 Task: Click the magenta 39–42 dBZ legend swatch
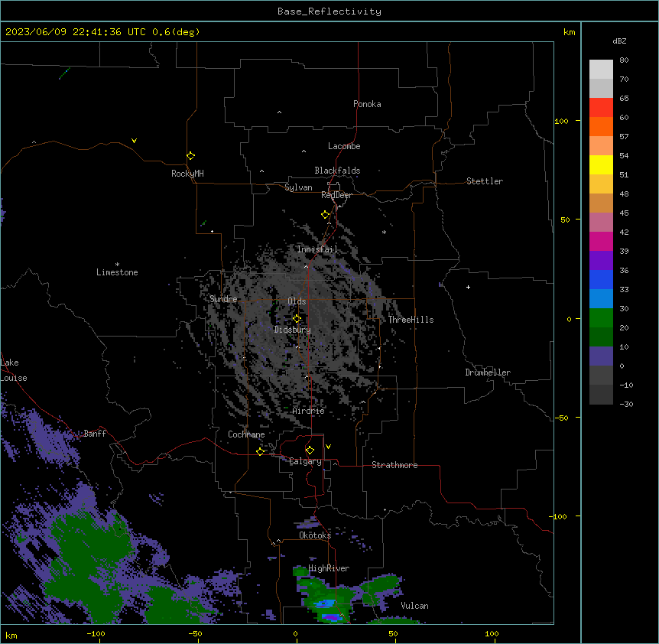coord(601,241)
